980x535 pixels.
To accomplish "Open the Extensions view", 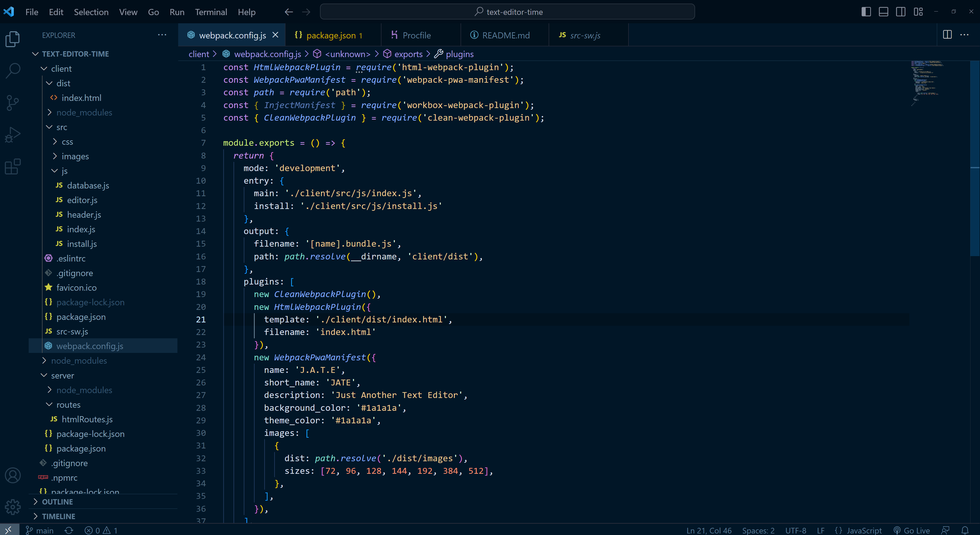I will tap(13, 167).
